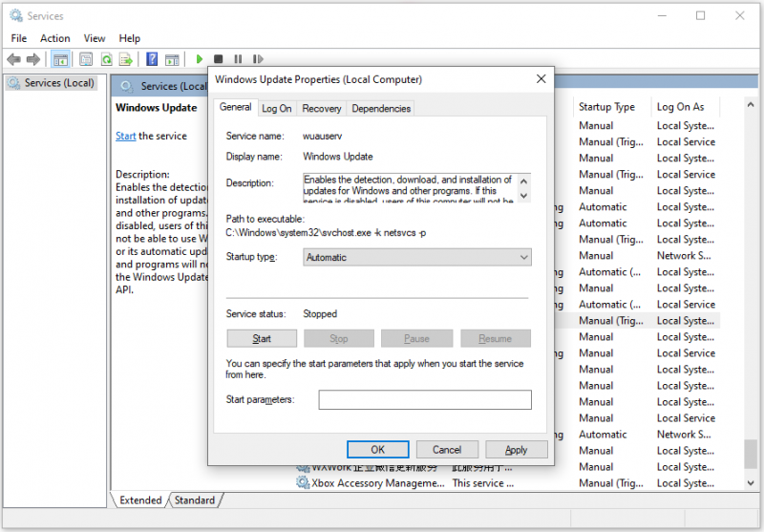Open the Help menu
Viewport: 764px width, 532px height.
[x=130, y=38]
